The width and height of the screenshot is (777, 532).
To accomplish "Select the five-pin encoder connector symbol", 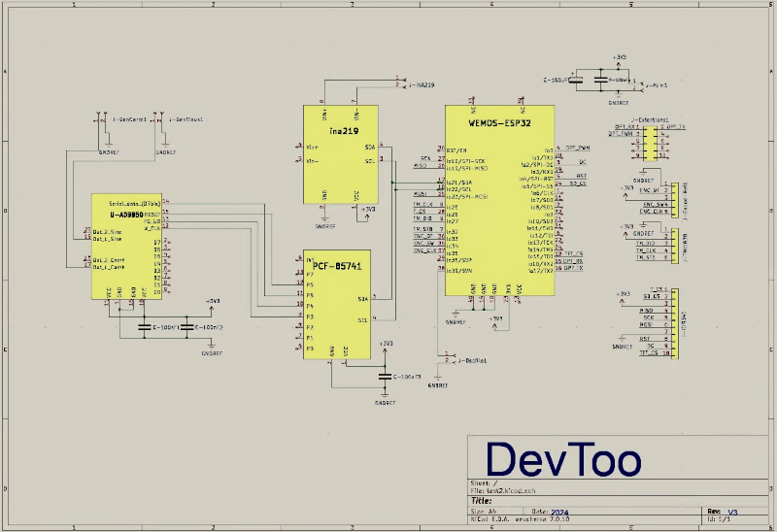I will (675, 199).
